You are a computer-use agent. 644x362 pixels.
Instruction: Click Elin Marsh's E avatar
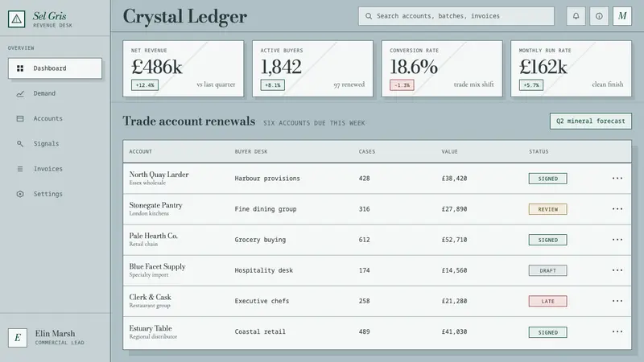pyautogui.click(x=18, y=337)
